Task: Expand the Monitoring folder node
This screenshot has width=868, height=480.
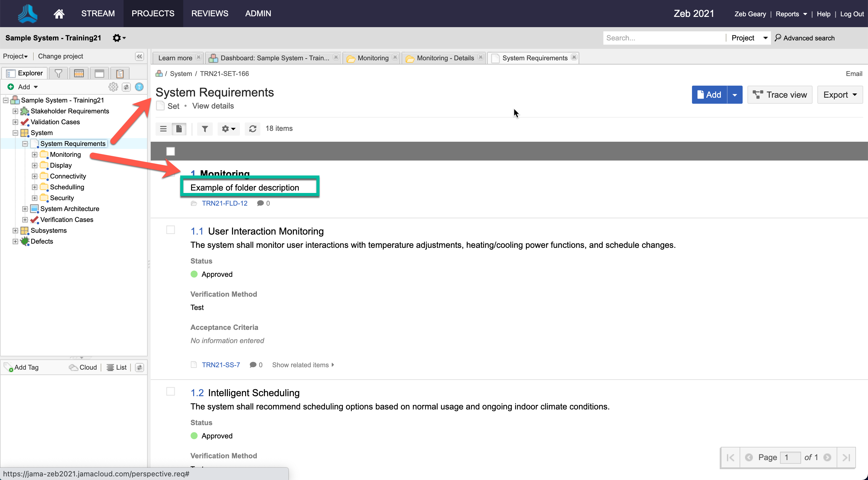Action: point(35,155)
